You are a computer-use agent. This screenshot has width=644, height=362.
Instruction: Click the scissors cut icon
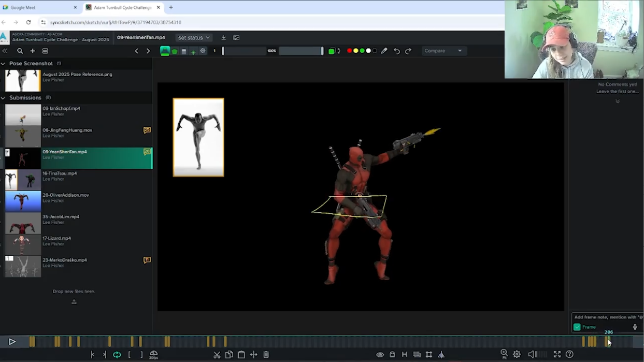pos(217,355)
